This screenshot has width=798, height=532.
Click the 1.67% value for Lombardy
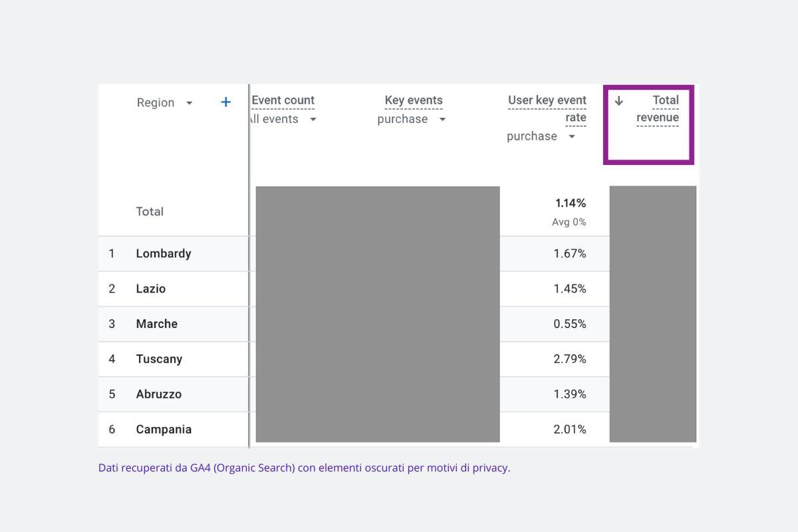570,253
